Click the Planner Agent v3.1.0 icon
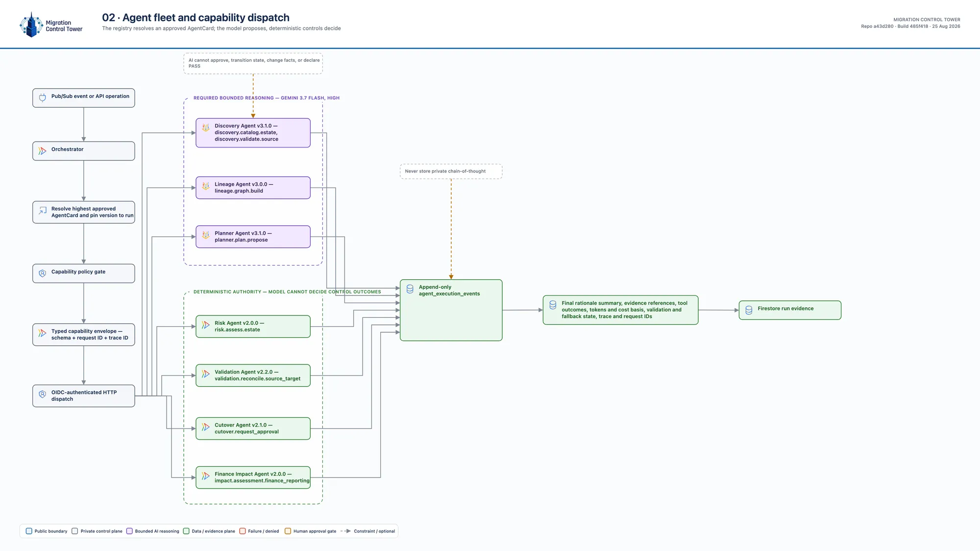Screen dimensions: 980x551 pos(206,235)
